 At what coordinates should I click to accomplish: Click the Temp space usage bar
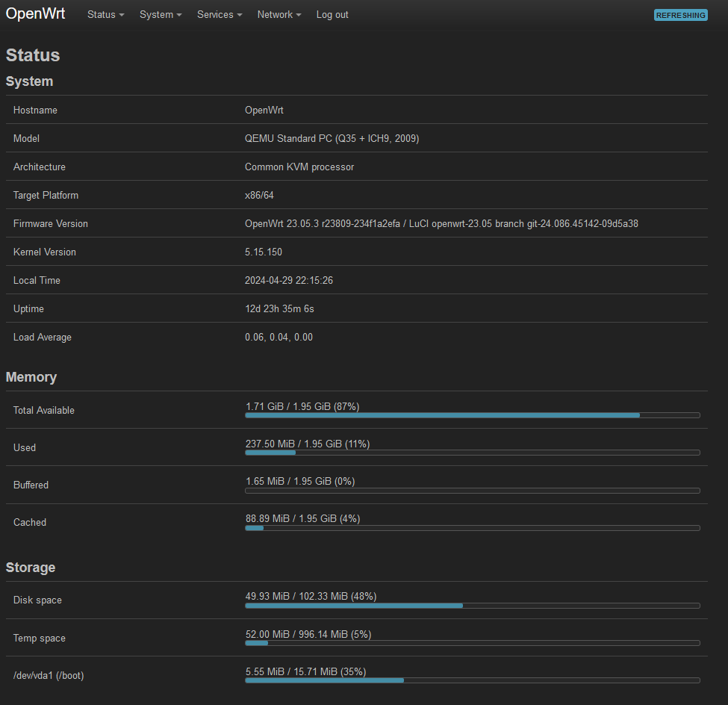click(472, 643)
